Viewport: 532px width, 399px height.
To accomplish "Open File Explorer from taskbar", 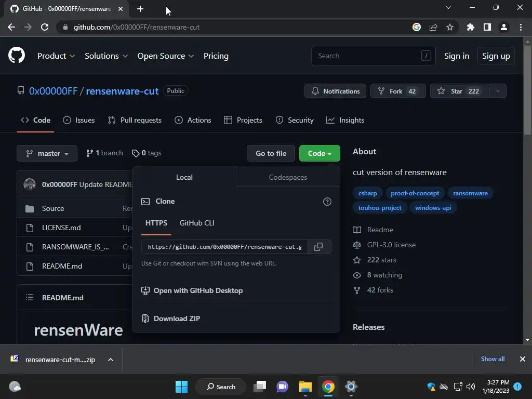I will (x=305, y=387).
